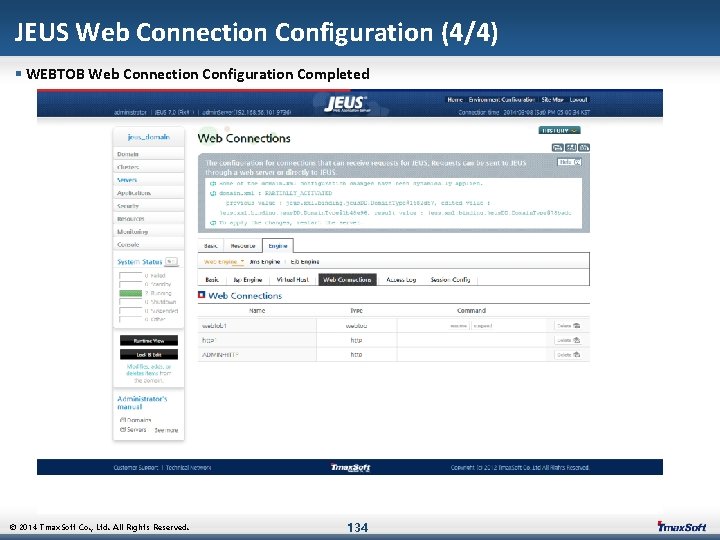720x540 pixels.
Task: Switch to the top-level Basic tab
Action: [x=211, y=246]
